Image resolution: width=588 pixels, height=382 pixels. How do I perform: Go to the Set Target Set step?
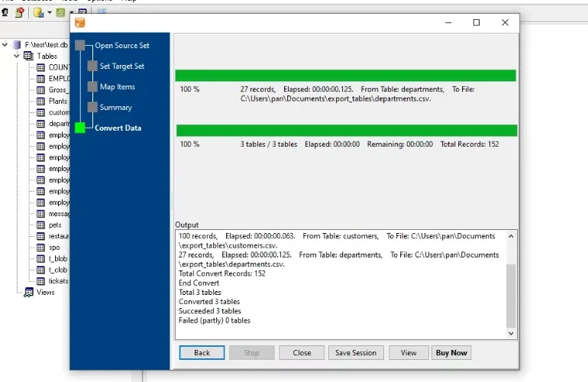pyautogui.click(x=122, y=66)
